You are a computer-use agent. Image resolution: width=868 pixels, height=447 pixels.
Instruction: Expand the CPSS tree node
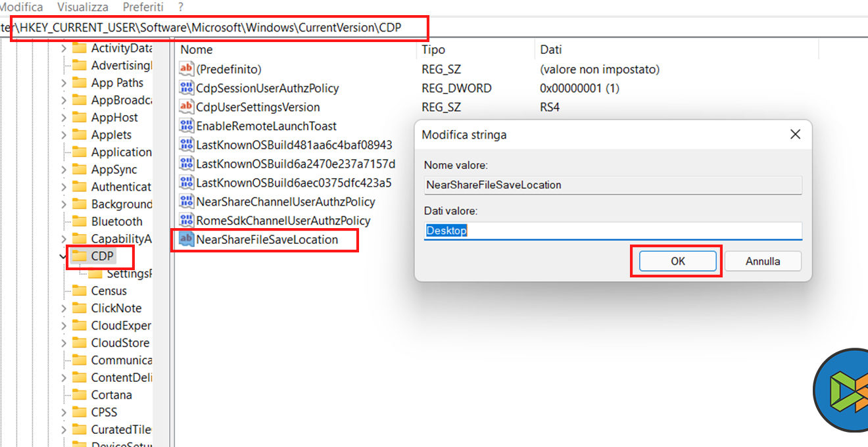64,412
